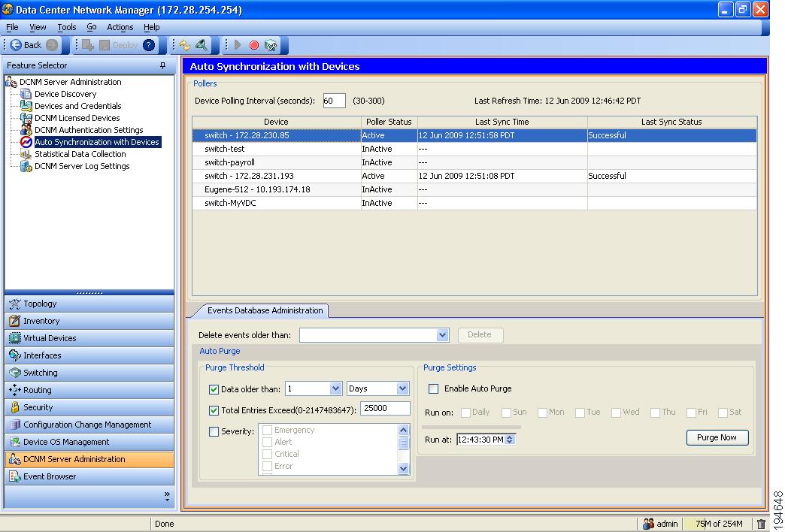Edit the Device Polling Interval field
This screenshot has width=785, height=532.
click(x=334, y=100)
